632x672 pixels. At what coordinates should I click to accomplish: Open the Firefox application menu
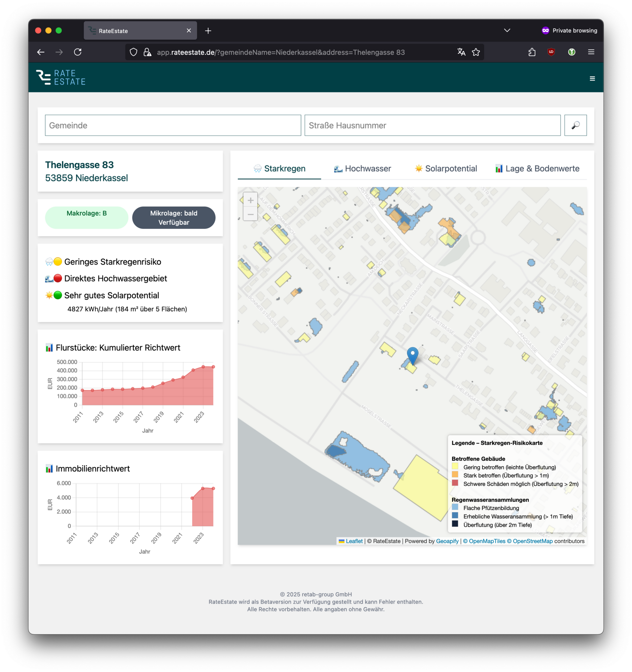click(x=591, y=52)
